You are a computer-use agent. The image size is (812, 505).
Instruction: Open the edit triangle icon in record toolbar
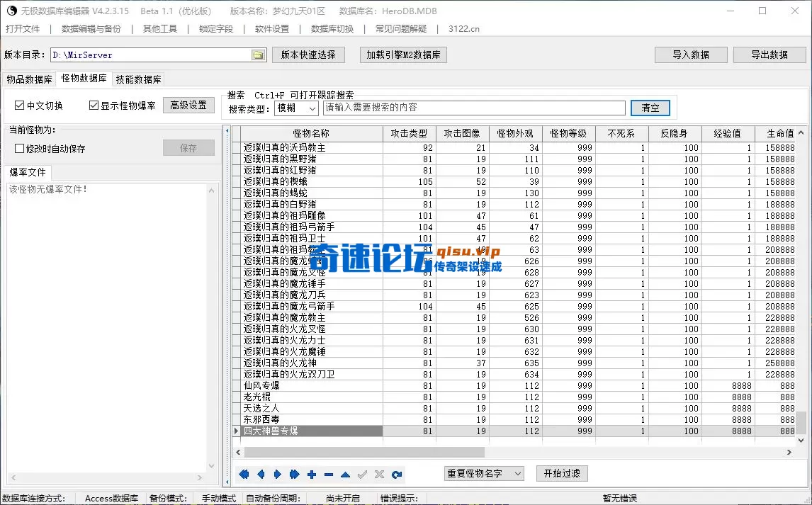(x=344, y=474)
